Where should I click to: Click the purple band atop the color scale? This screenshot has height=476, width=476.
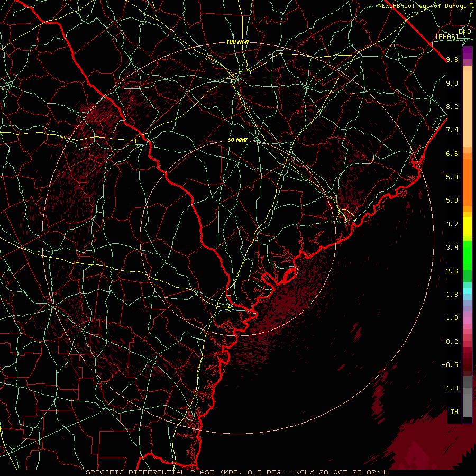(467, 53)
